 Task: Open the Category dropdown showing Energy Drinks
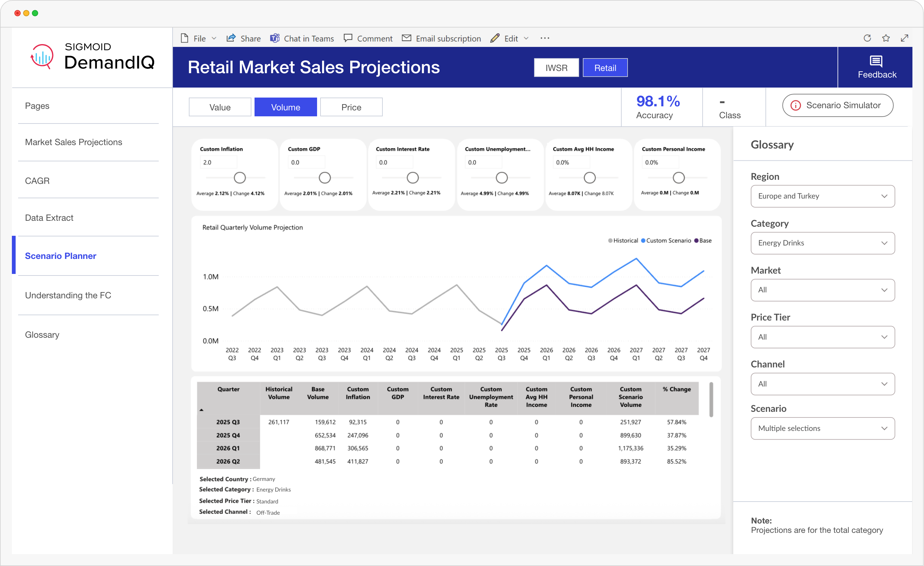pyautogui.click(x=822, y=243)
